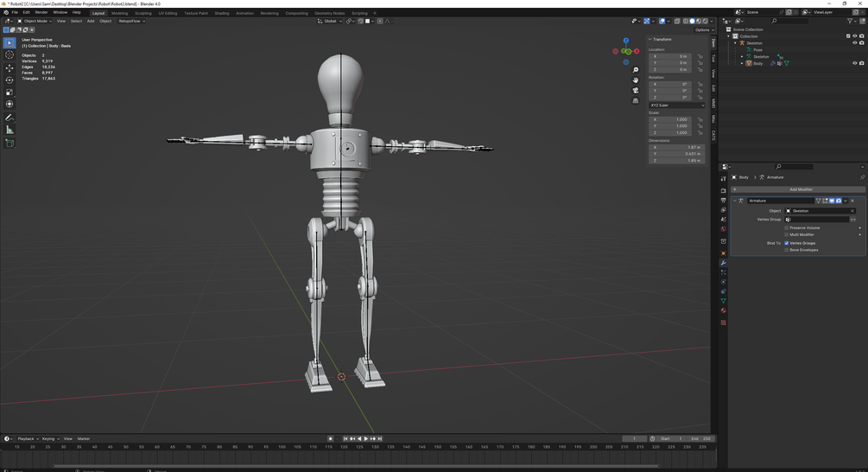Select the Transform tool
This screenshot has width=868, height=472.
click(x=10, y=104)
